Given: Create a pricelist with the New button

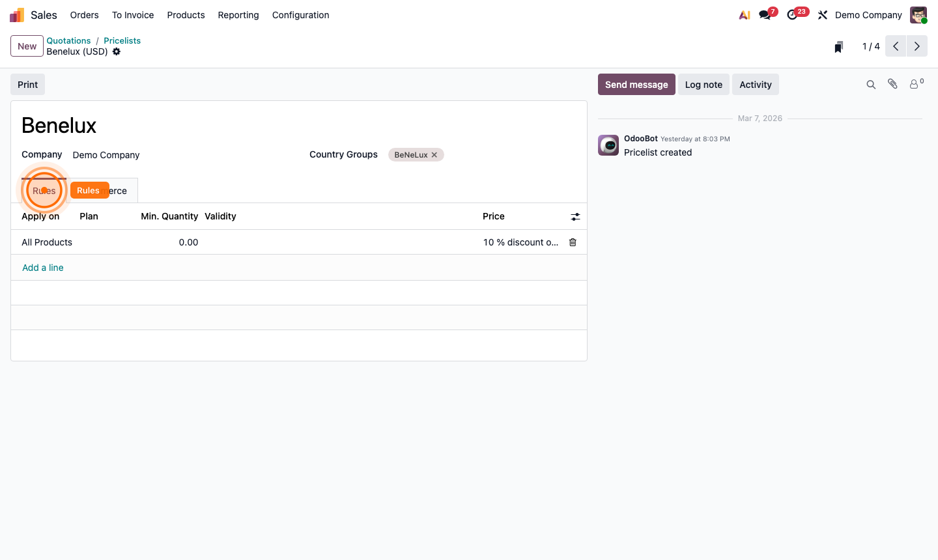Looking at the screenshot, I should (26, 46).
